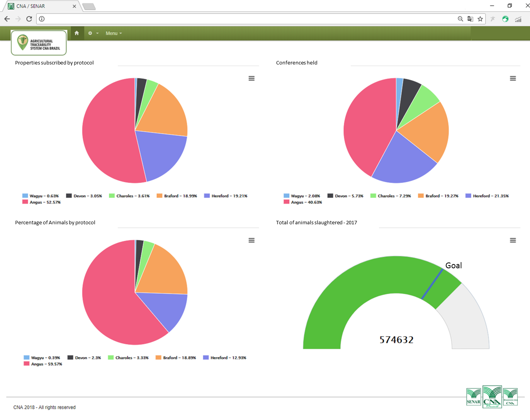Click the Agricultural Traceability System logo
Screen dimensions: 530x420
click(x=39, y=43)
